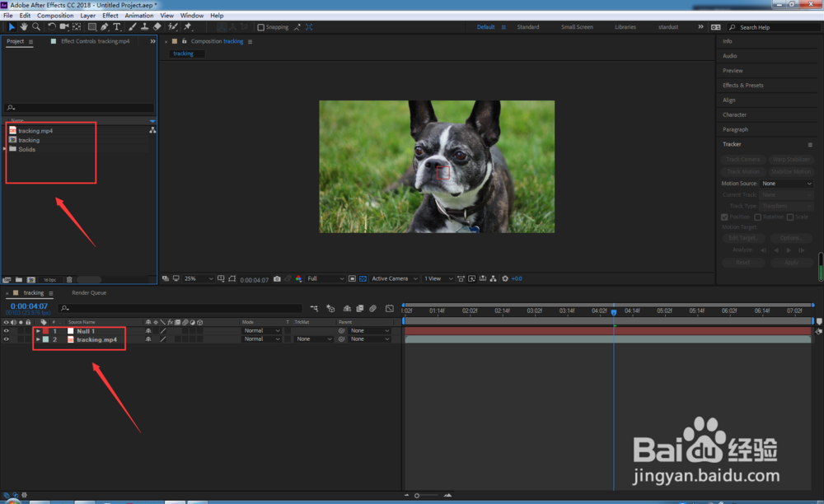Screen dimensions: 824x504
Task: Switch to Effect Controls tracking.mp4 tab
Action: pos(95,41)
